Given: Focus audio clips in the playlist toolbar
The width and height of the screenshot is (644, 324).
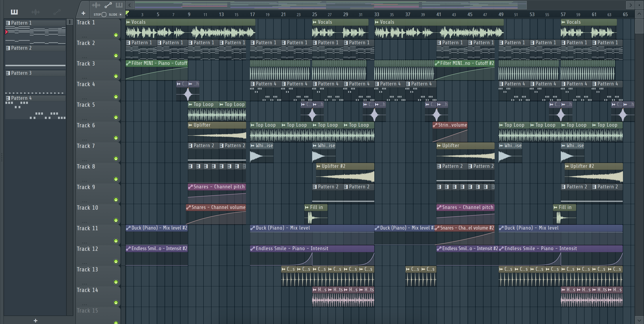Looking at the screenshot, I should [x=96, y=5].
